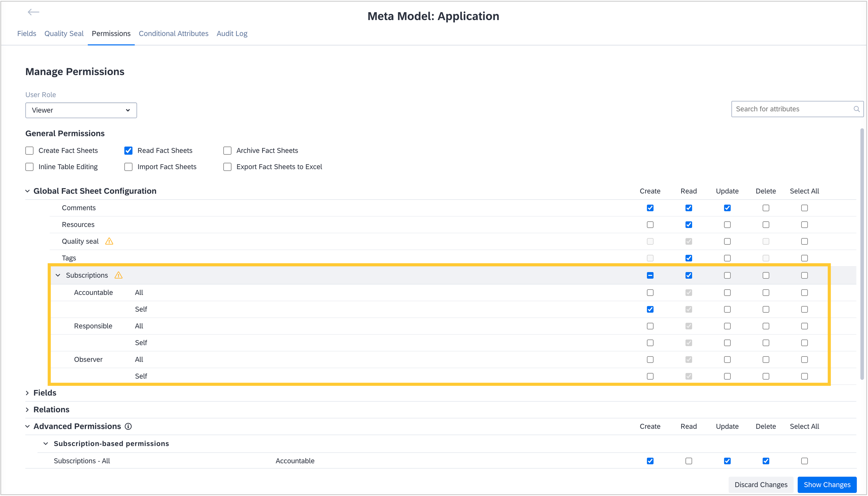Image resolution: width=868 pixels, height=496 pixels.
Task: Click the Subscriptions Create indeterminate checkbox
Action: (650, 275)
